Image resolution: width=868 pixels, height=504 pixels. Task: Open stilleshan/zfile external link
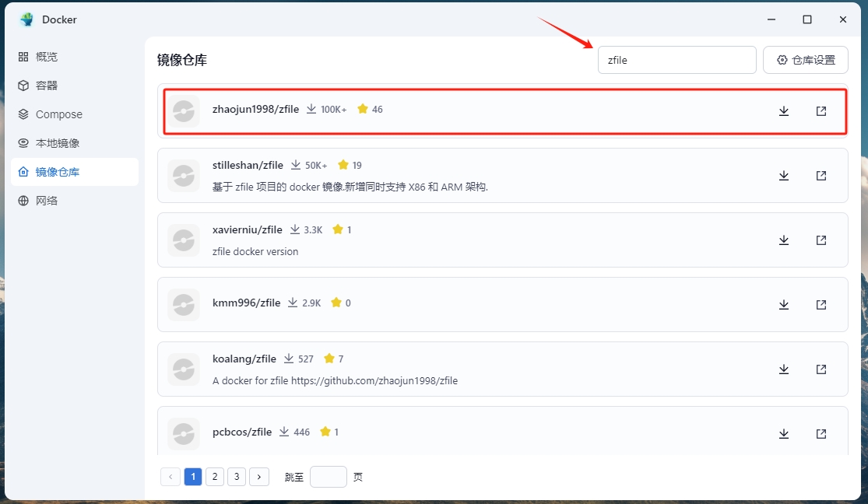[821, 175]
